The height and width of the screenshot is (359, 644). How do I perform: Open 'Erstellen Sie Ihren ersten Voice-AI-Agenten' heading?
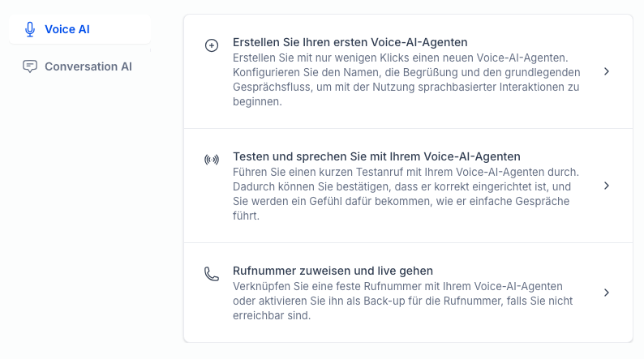[x=350, y=41]
